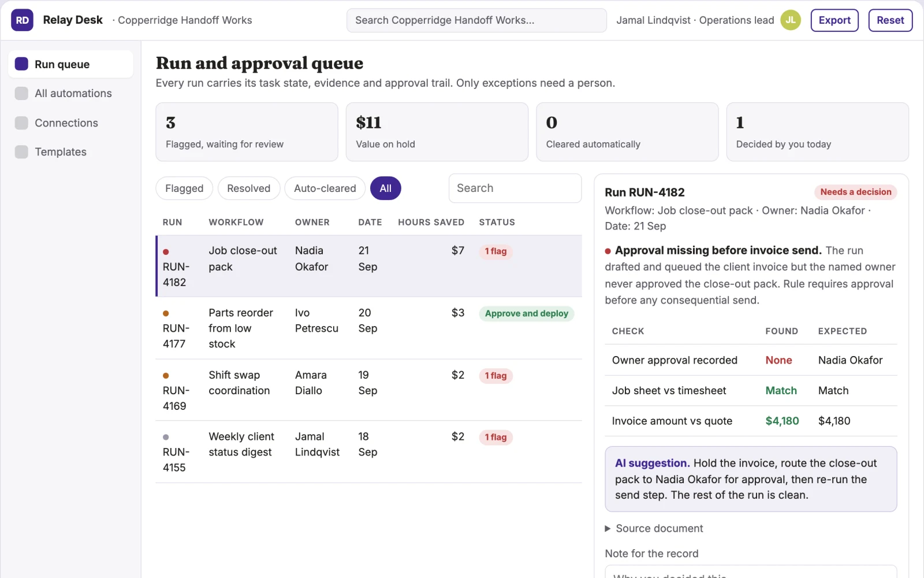Click the Templates sidebar icon
The image size is (924, 578).
[x=21, y=152]
